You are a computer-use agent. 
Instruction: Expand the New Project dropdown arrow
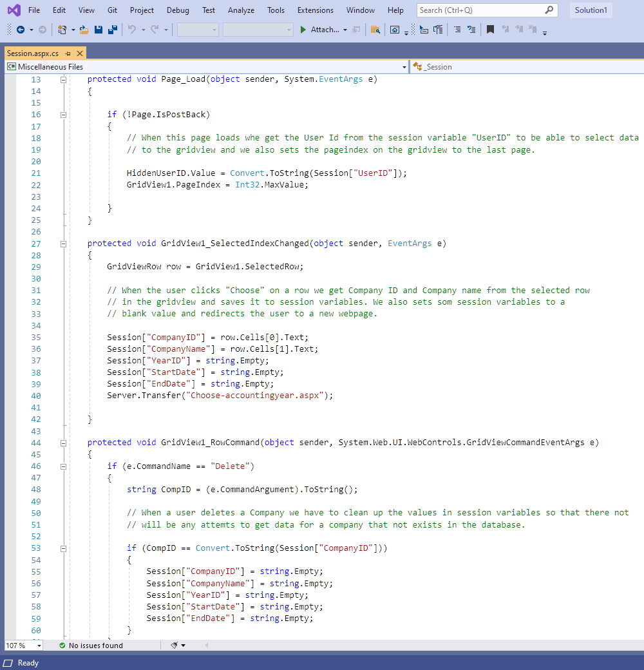coord(73,30)
